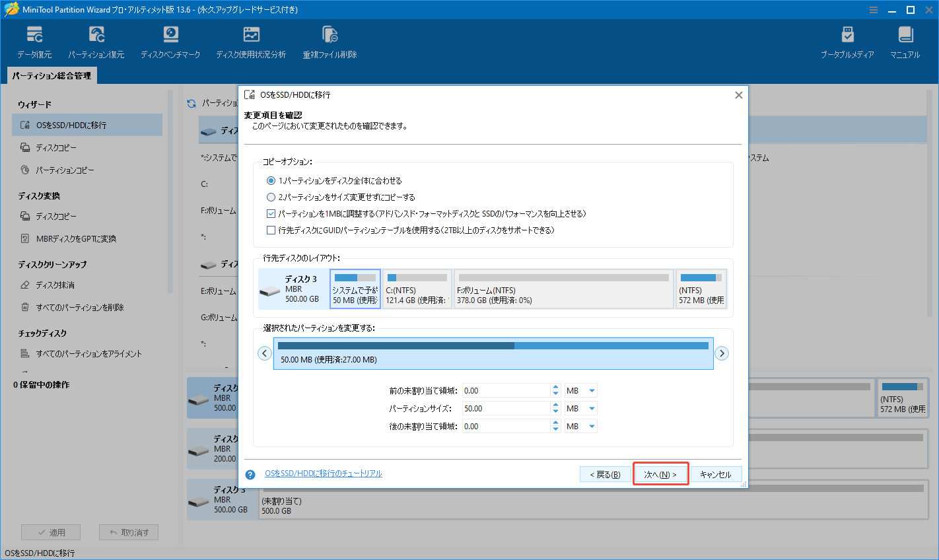Viewport: 939px width, 560px height.
Task: Uncheck the 1MB alignment option
Action: (x=271, y=213)
